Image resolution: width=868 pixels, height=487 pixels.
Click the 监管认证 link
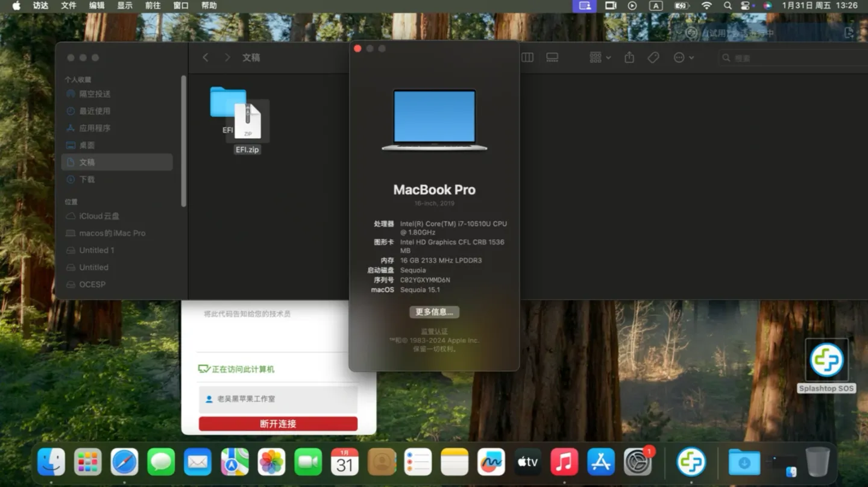coord(434,331)
